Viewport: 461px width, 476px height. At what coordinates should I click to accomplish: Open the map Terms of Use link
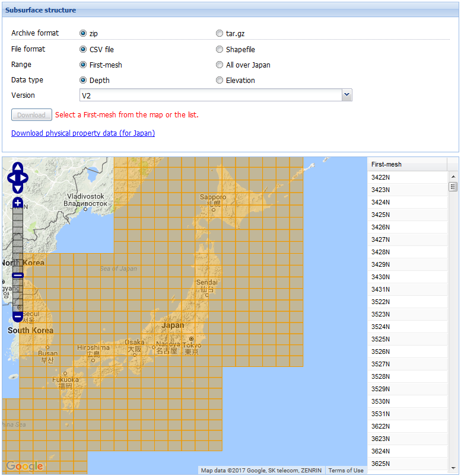tap(346, 470)
